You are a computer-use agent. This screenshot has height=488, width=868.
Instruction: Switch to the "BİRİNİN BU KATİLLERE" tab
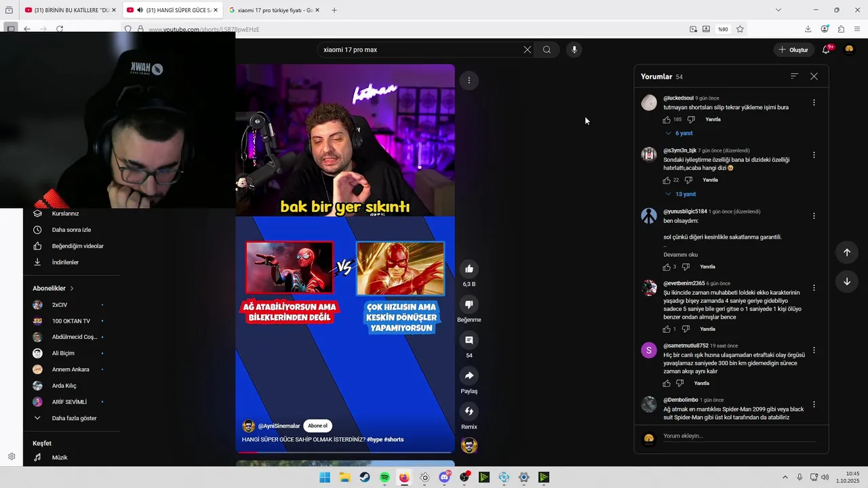(x=70, y=10)
